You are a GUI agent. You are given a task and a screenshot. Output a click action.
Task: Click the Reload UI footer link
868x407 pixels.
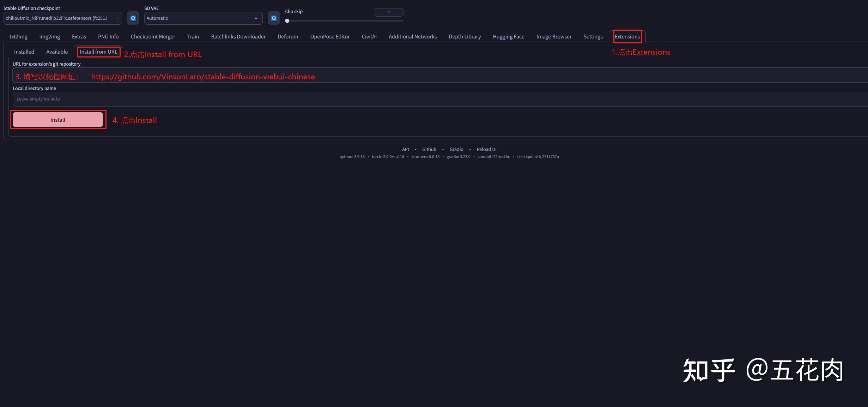click(x=486, y=150)
